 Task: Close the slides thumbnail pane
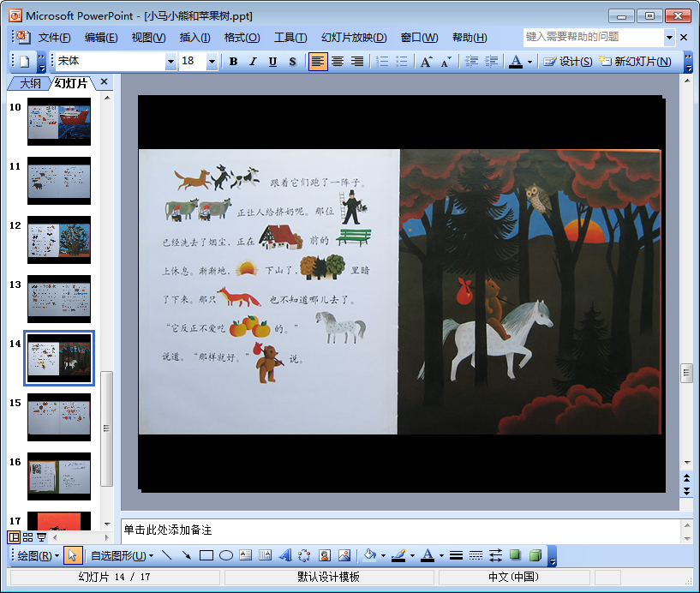pos(104,81)
